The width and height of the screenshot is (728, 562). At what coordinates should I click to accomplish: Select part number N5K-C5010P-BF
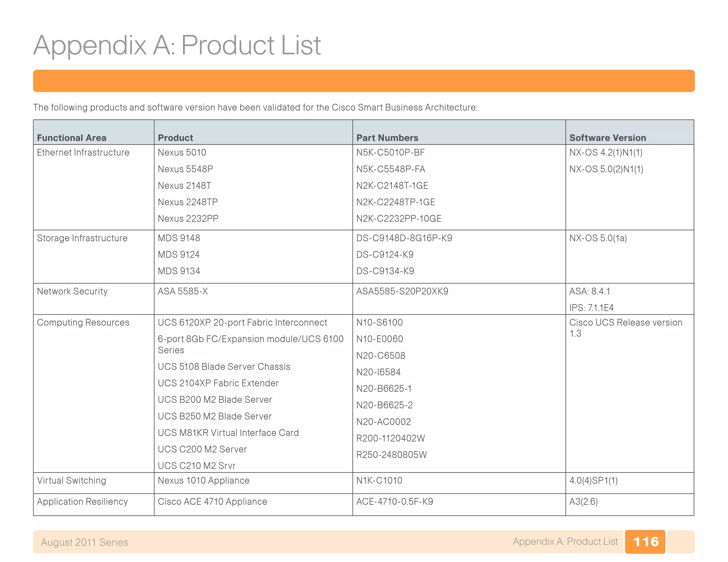pyautogui.click(x=391, y=152)
